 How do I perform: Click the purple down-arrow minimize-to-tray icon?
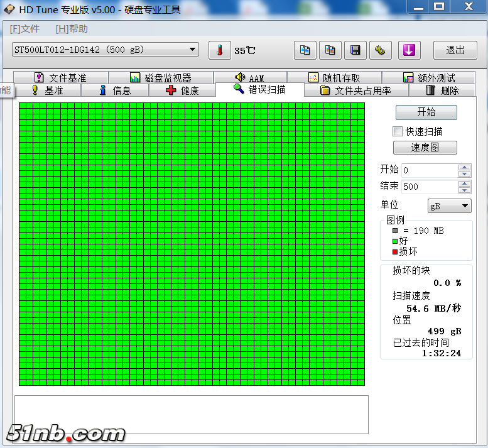[409, 50]
